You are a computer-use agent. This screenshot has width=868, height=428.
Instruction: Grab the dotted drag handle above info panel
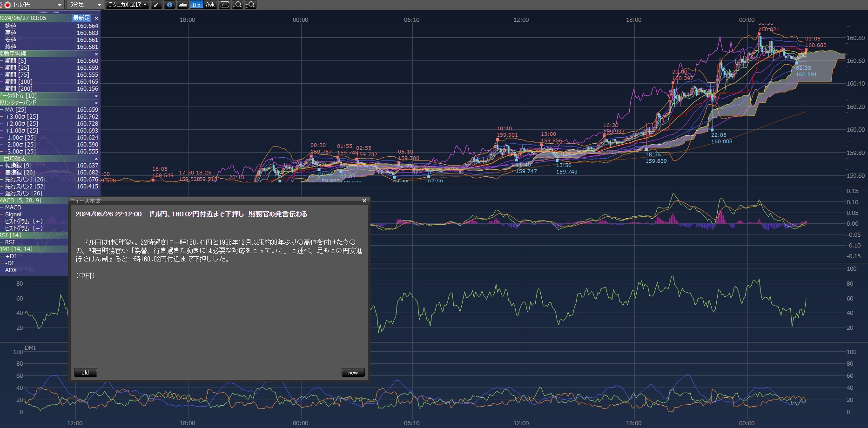click(47, 13)
